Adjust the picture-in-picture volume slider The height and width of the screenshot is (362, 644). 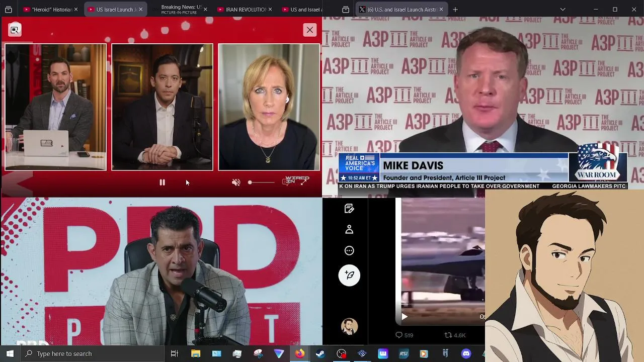tap(261, 183)
